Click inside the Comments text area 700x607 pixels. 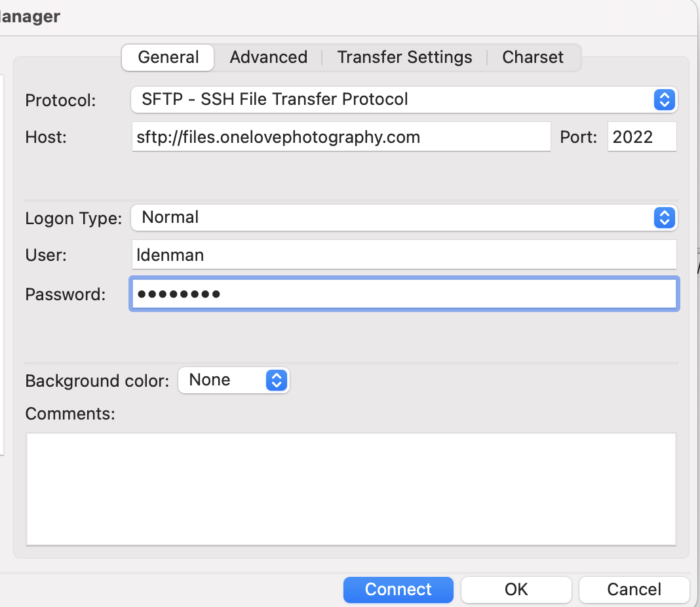click(x=351, y=488)
